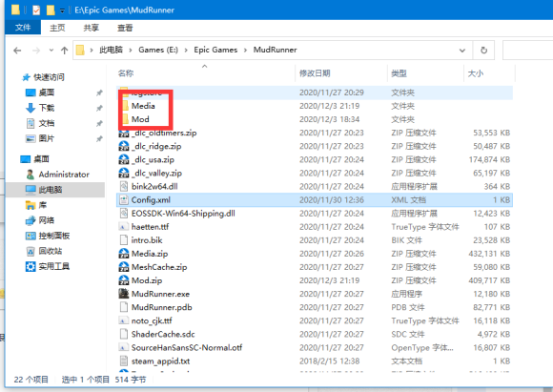This screenshot has height=392, width=553.
Task: Select the Media.zip archive icon
Action: point(124,254)
